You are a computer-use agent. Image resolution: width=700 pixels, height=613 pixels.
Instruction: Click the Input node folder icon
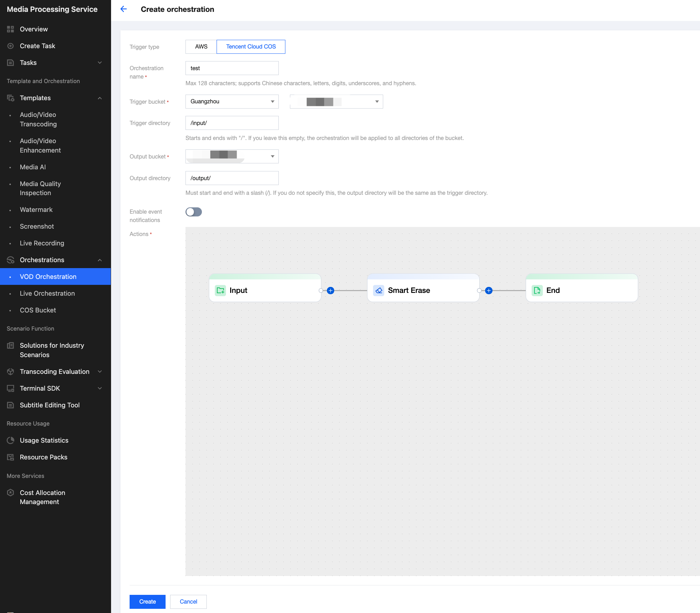(220, 290)
